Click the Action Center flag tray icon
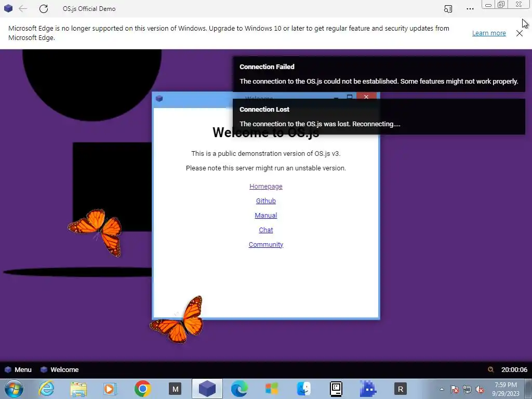The image size is (532, 399). pyautogui.click(x=454, y=389)
